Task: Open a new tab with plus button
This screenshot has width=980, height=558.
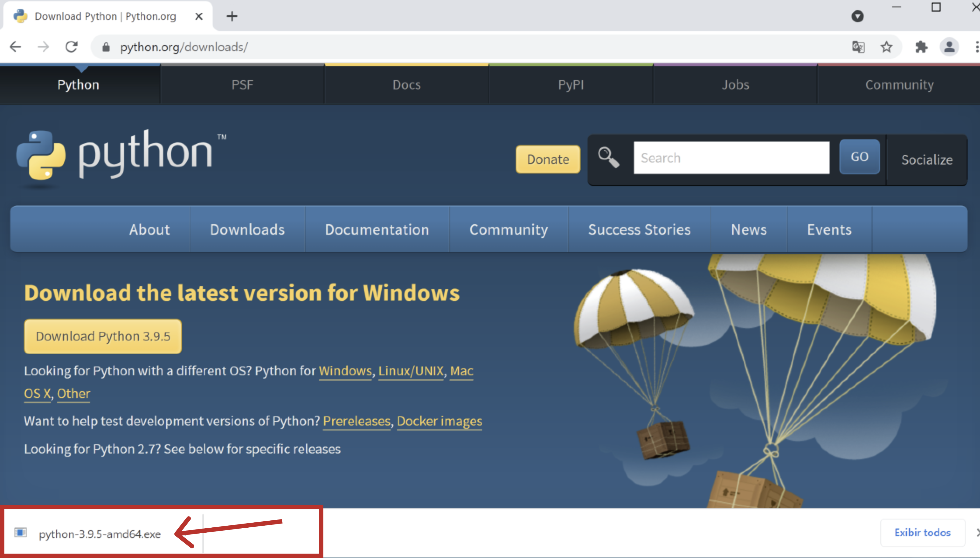Action: [x=232, y=16]
